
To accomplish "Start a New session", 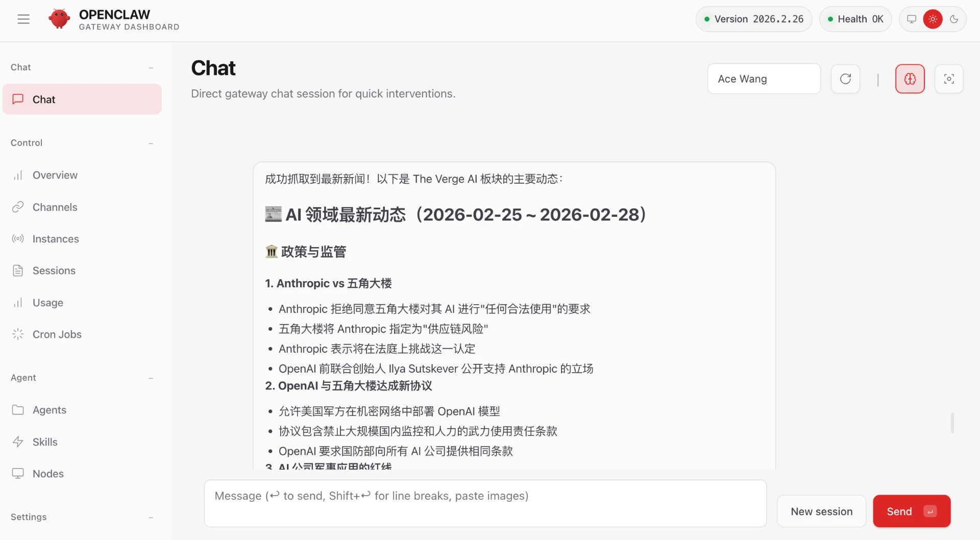I will click(x=821, y=511).
